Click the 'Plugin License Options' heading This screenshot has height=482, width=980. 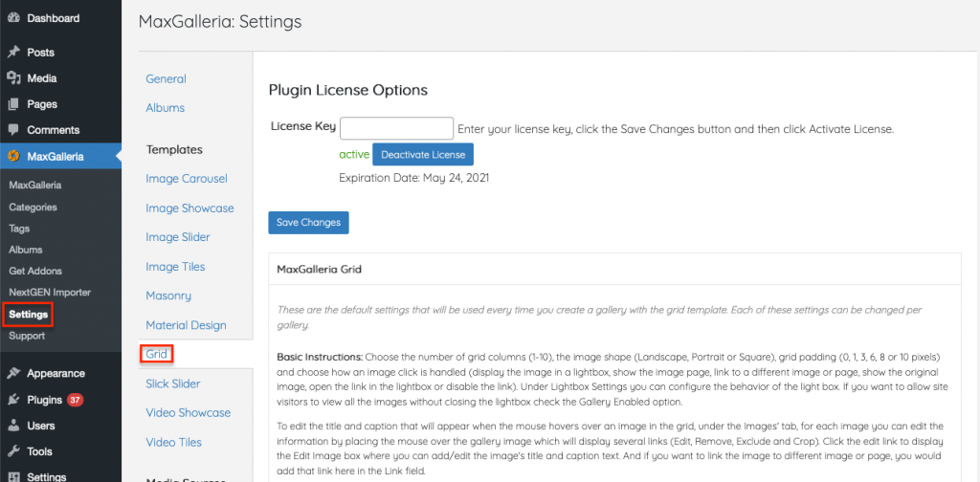pyautogui.click(x=348, y=90)
